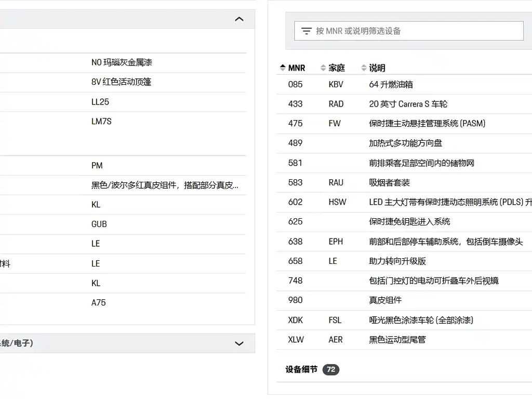Click the KL value above A75

tap(96, 283)
